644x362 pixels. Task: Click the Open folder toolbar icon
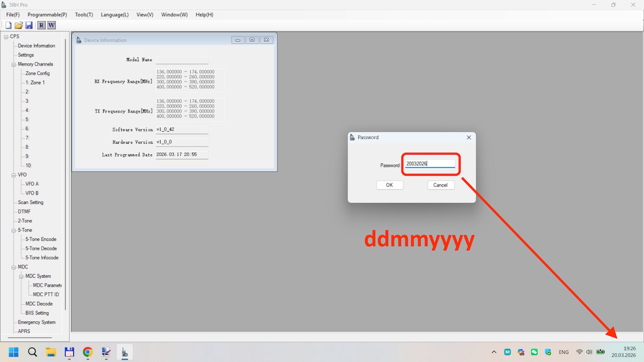coord(19,25)
